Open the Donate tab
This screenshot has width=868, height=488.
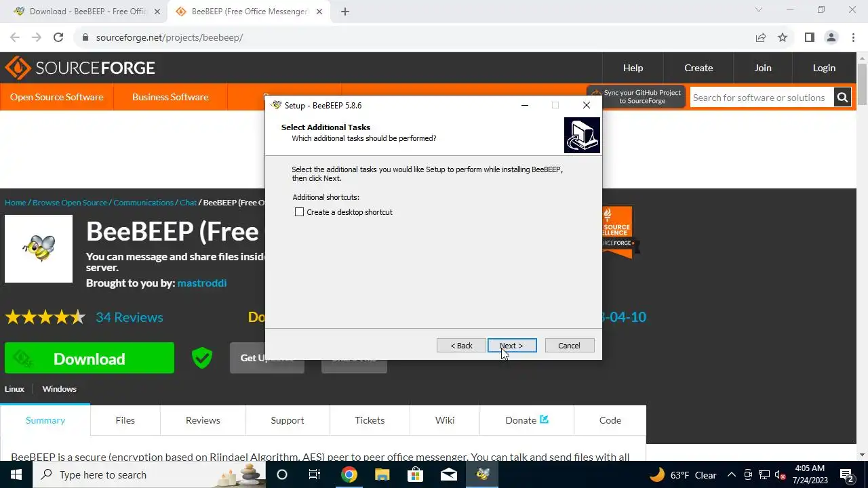(527, 420)
